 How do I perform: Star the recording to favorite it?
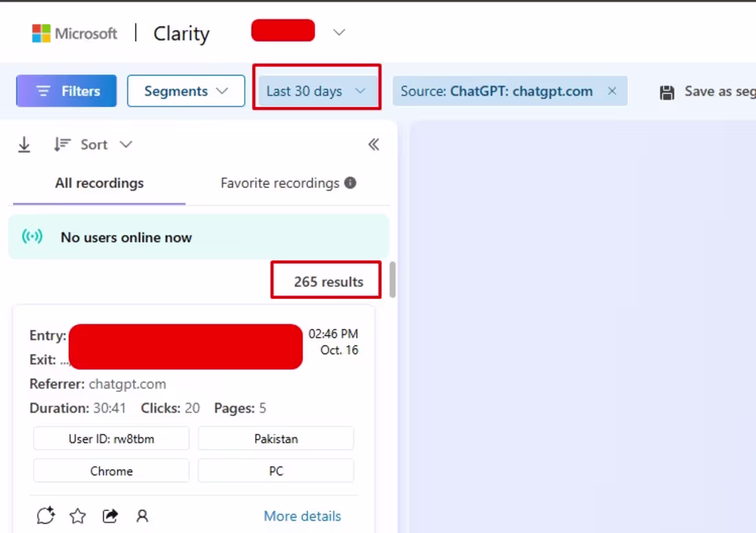click(78, 515)
